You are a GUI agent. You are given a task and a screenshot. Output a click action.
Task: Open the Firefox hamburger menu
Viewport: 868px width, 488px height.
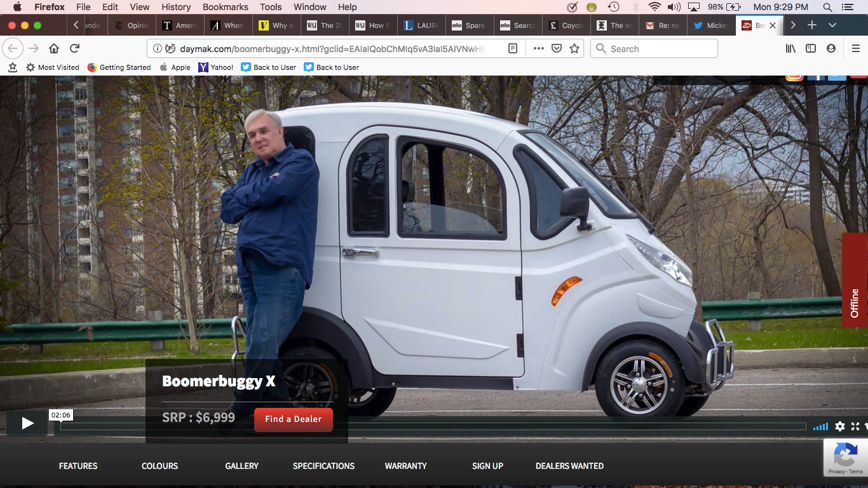coord(855,48)
